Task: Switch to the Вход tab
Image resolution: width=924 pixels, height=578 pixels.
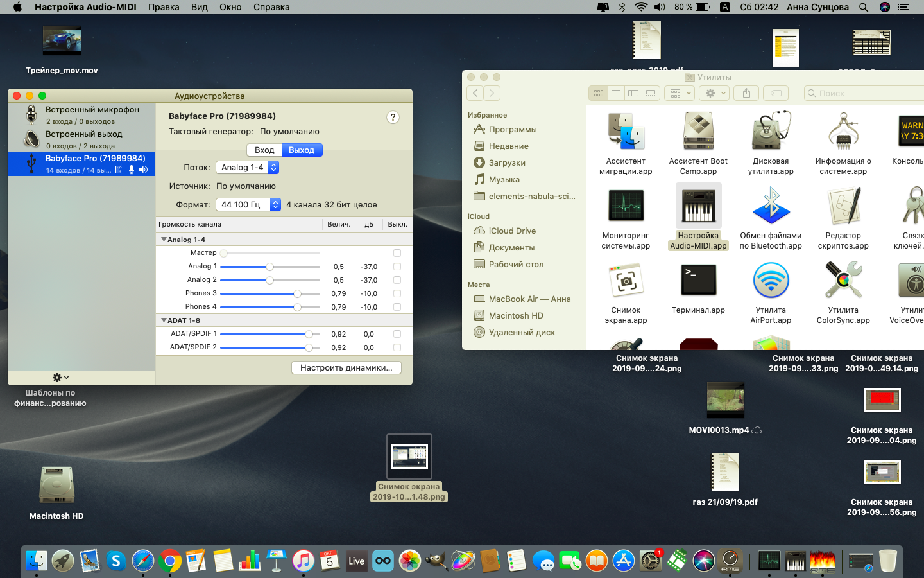Action: [x=264, y=150]
